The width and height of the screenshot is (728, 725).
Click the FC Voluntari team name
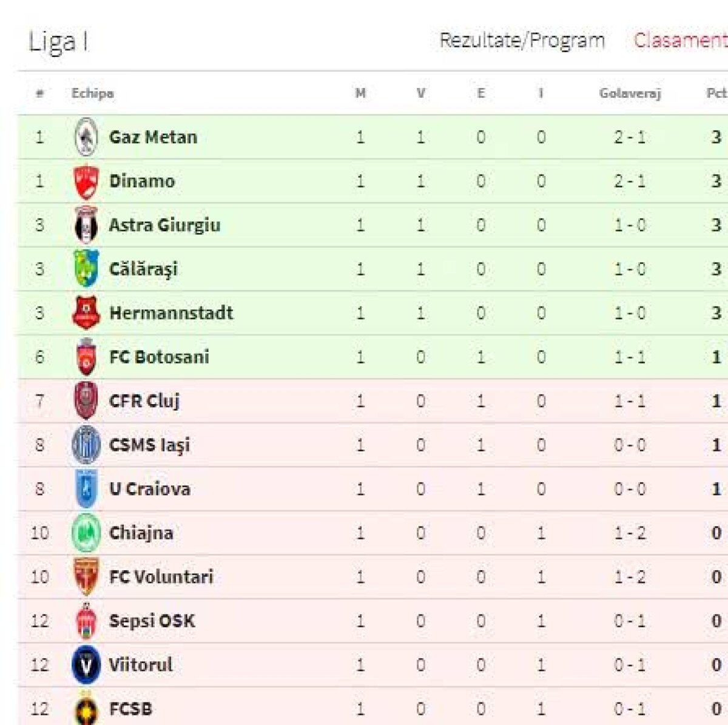(x=161, y=577)
